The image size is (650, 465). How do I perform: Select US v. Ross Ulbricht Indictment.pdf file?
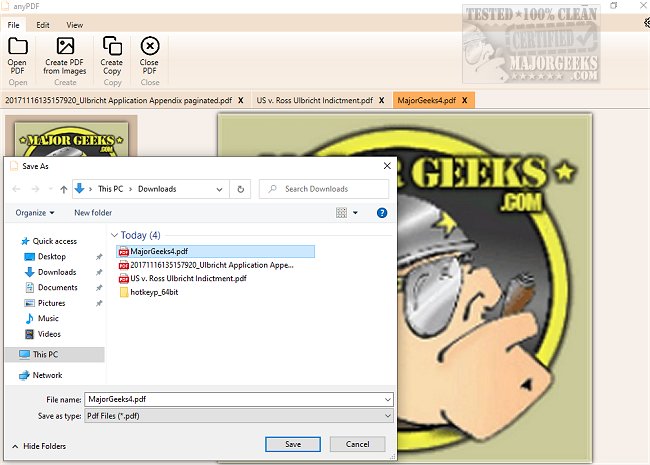coord(182,279)
